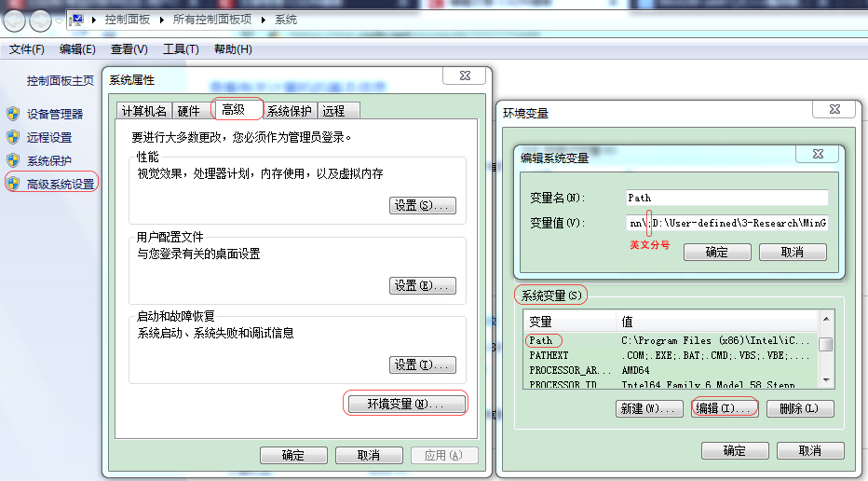Click shield icon beside 设备管理器
The image size is (868, 481).
13,114
